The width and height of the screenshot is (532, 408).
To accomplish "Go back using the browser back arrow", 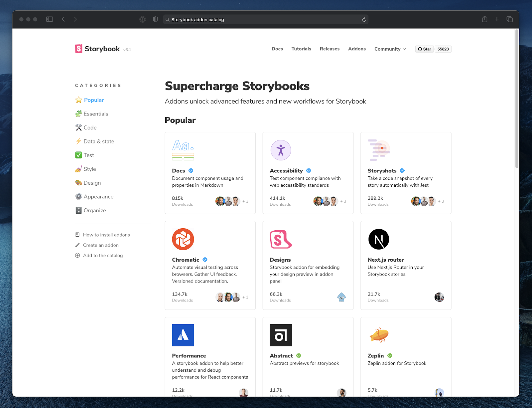I will (x=63, y=19).
